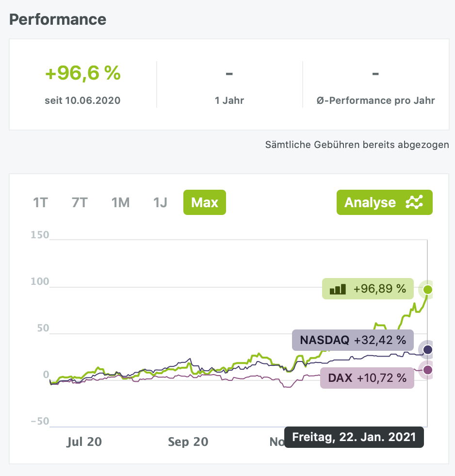The height and width of the screenshot is (476, 455).
Task: Click Ø-Performance pro Jahr stat
Action: click(x=375, y=101)
